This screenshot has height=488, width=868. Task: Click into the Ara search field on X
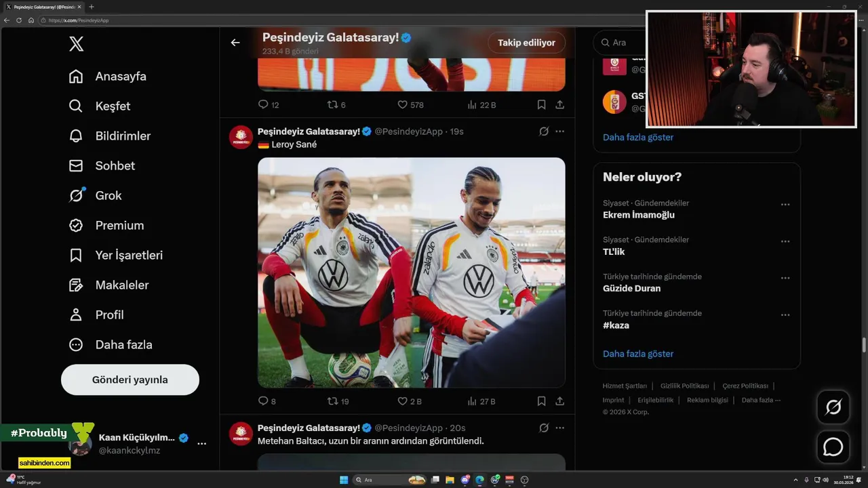(x=619, y=42)
